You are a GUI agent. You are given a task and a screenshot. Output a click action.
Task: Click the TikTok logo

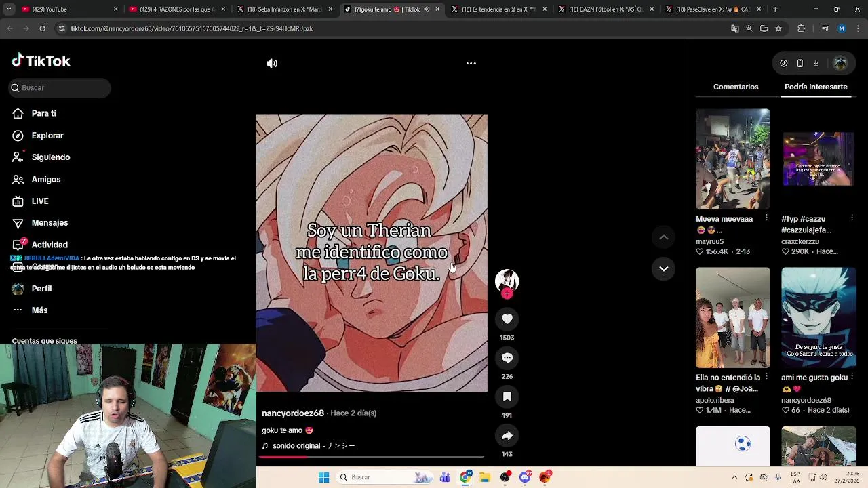pyautogui.click(x=41, y=61)
